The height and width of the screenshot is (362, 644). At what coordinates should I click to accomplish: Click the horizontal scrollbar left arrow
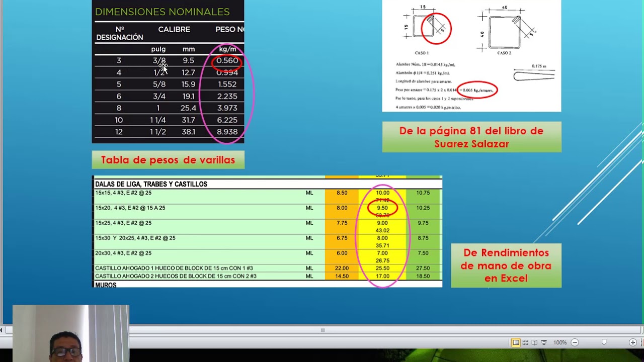coord(2,330)
